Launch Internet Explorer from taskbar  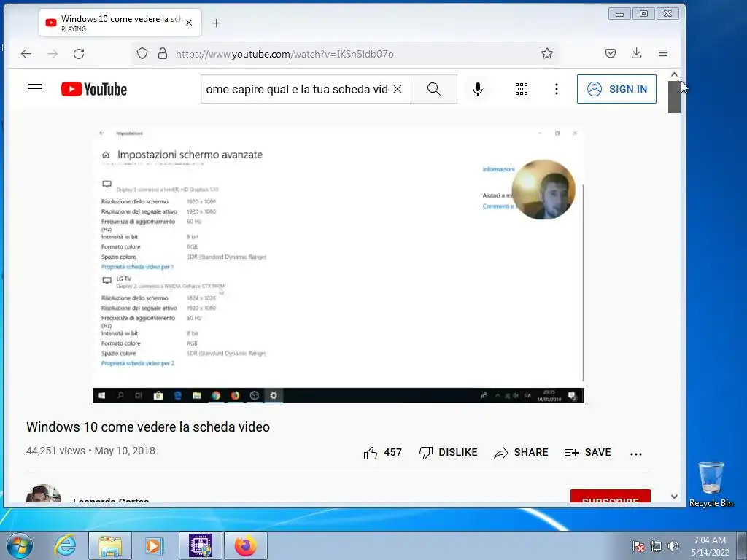(65, 545)
